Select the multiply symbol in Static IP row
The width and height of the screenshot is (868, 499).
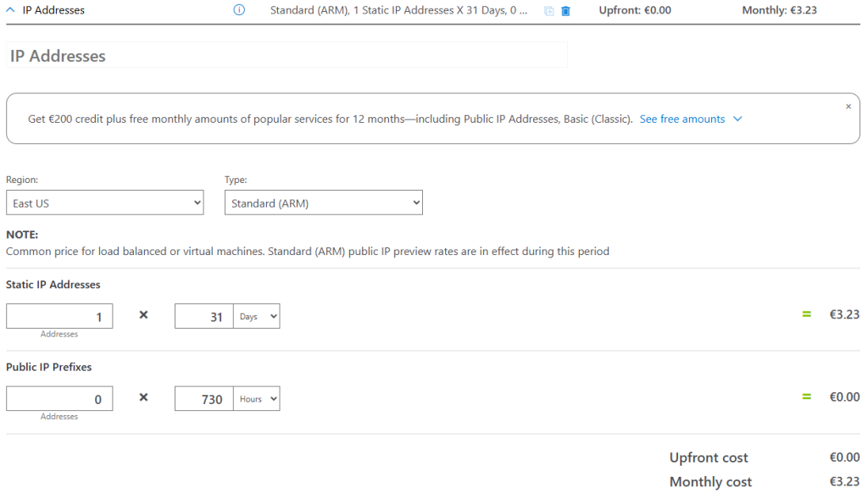(143, 315)
